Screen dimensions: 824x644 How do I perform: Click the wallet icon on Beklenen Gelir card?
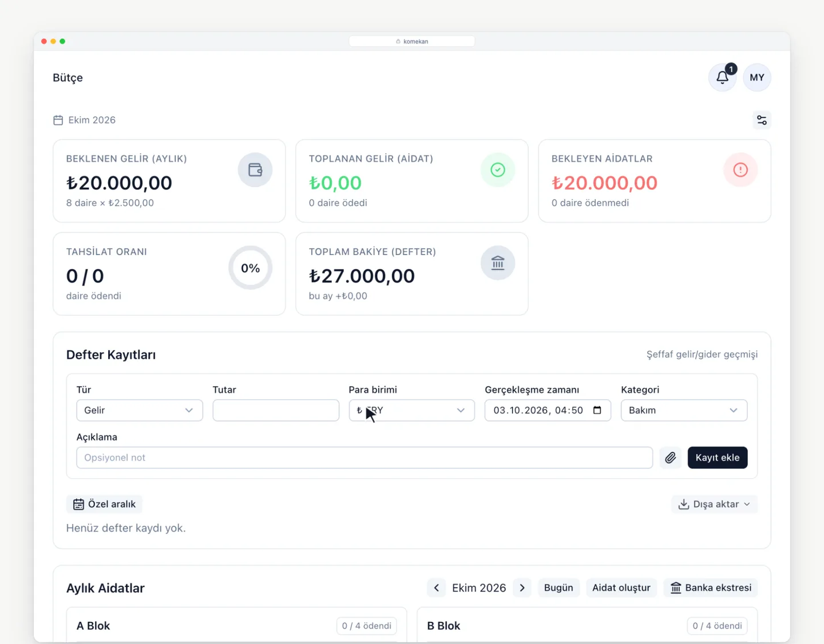(255, 170)
